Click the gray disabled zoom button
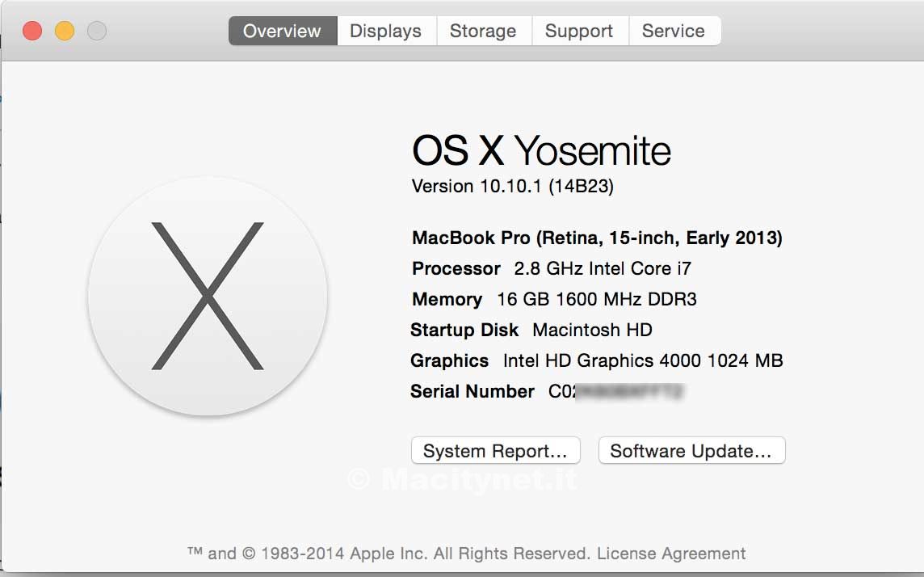Screen dimensions: 924x577 click(x=97, y=32)
